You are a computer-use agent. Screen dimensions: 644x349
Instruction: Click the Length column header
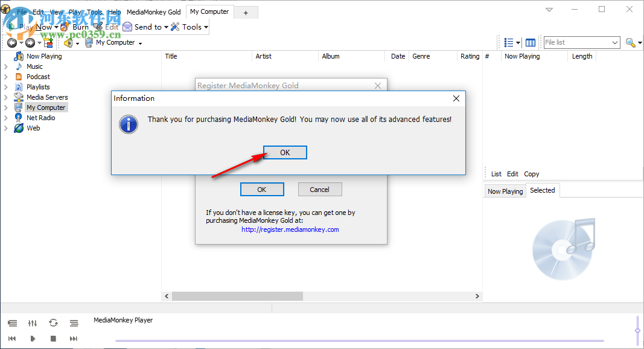click(582, 56)
